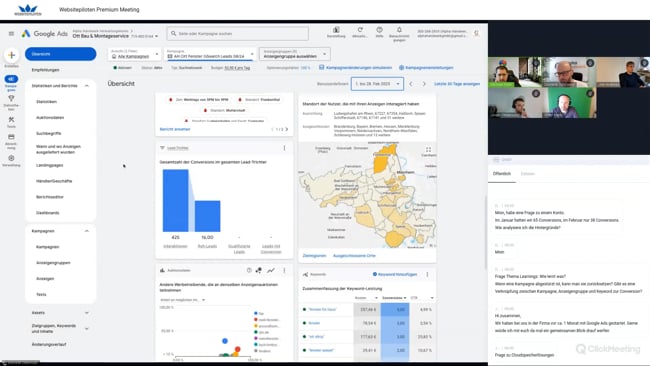Viewport: 650px width, 366px height.
Task: Click the Aktualisieren refresh icon
Action: coord(360,30)
